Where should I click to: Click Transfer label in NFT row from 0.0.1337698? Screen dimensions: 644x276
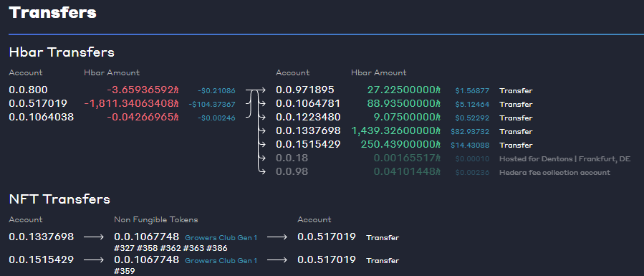tap(383, 237)
